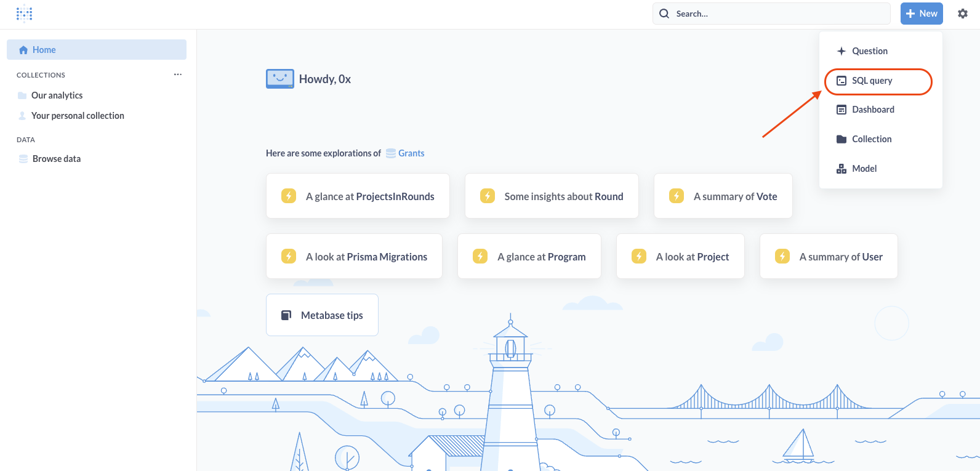The height and width of the screenshot is (471, 980).
Task: Open the Metabase tips card
Action: pyautogui.click(x=322, y=315)
